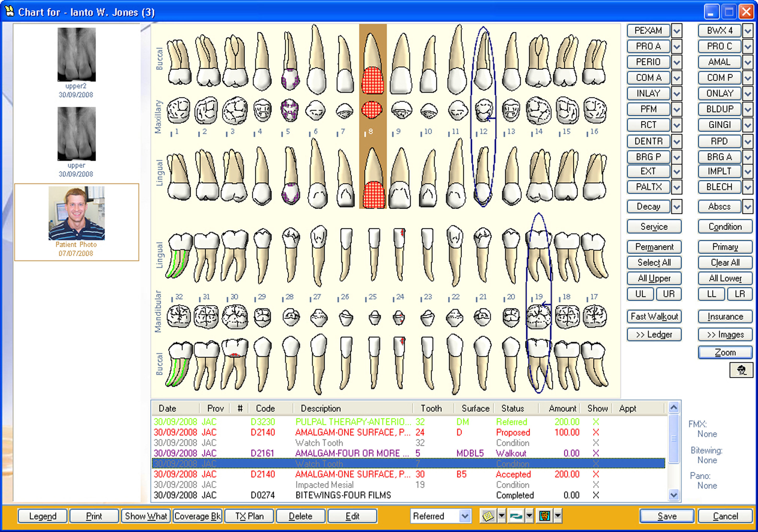Click the colorful tooth chart icon
The image size is (758, 532).
click(544, 516)
